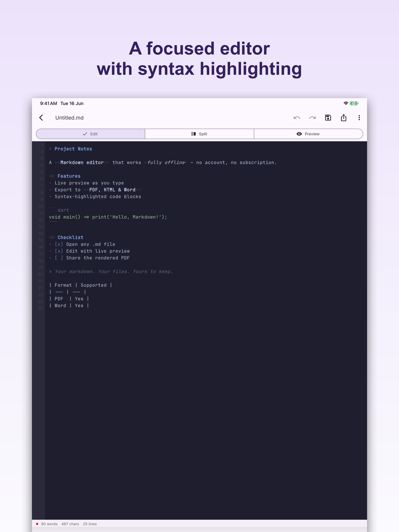Screen dimensions: 399x532
Task: Click checkbox marker before 'Edit with live preview'
Action: [x=59, y=251]
